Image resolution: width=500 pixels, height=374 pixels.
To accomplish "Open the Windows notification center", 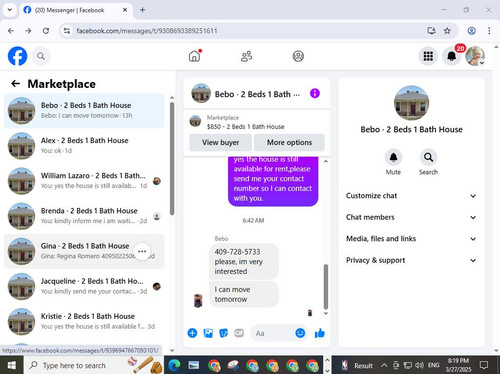I will (484, 365).
